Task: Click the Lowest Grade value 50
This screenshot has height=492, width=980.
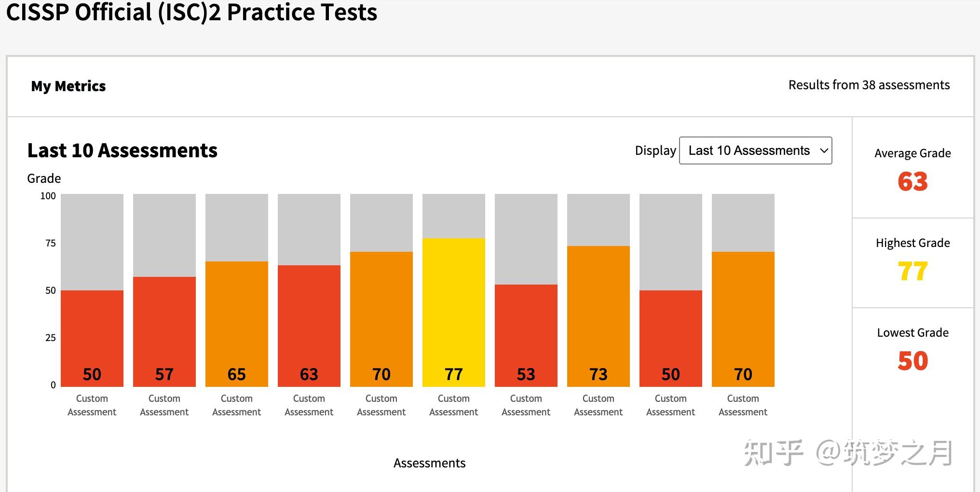Action: 912,361
